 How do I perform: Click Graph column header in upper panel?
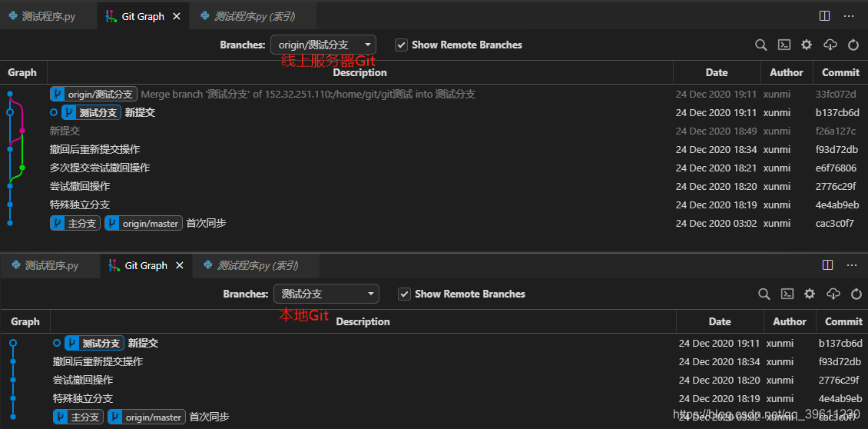(x=23, y=72)
